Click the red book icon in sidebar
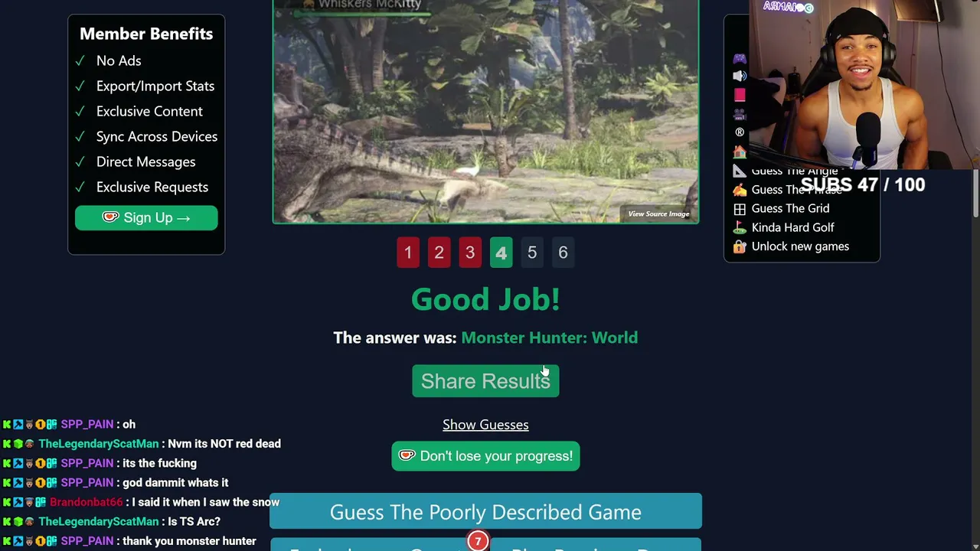 click(x=740, y=95)
